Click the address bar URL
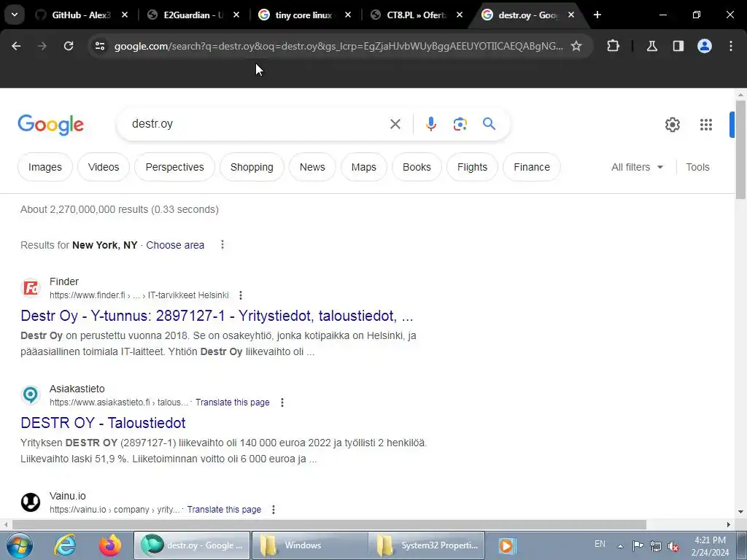The image size is (747, 560). tap(338, 46)
